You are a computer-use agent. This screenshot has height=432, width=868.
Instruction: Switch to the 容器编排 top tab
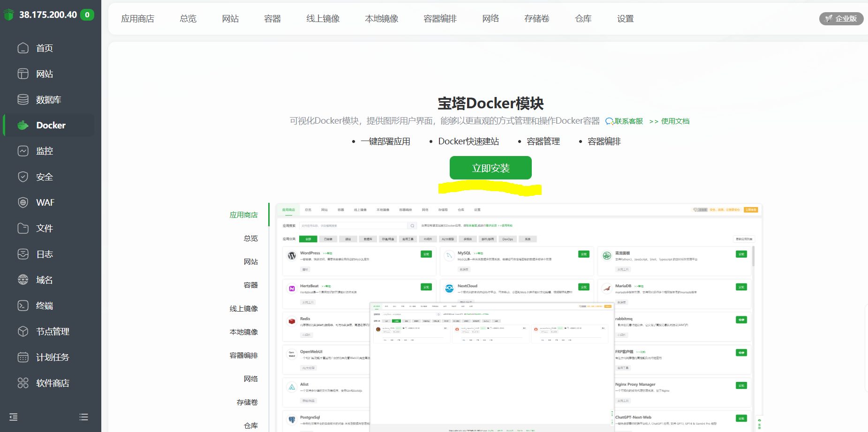(440, 19)
